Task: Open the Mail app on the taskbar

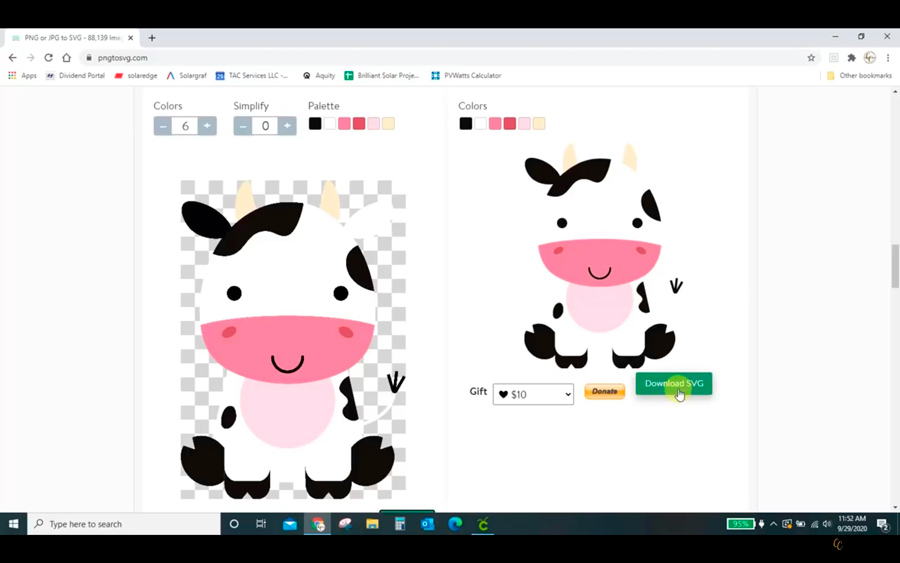Action: [290, 523]
